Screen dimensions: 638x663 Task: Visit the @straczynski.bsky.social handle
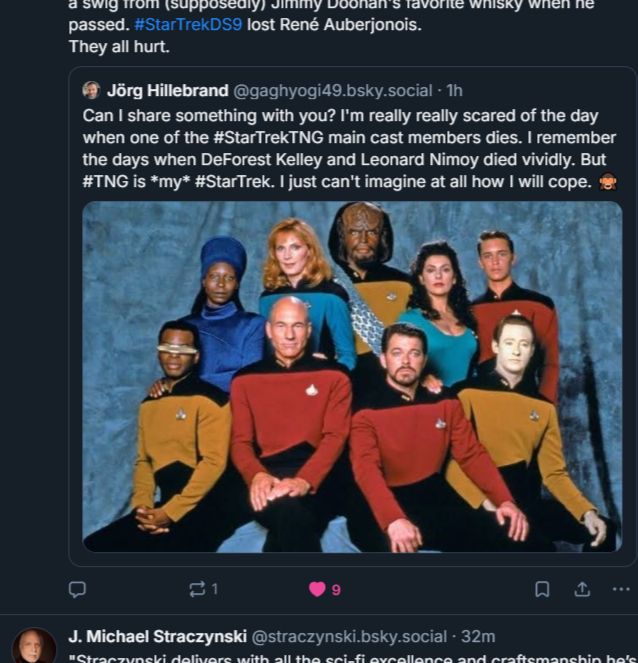pos(349,637)
